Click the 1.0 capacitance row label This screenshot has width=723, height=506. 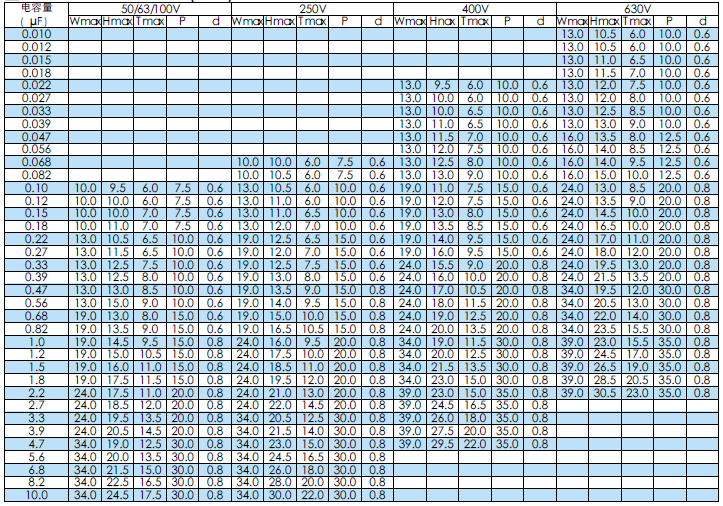tap(35, 341)
